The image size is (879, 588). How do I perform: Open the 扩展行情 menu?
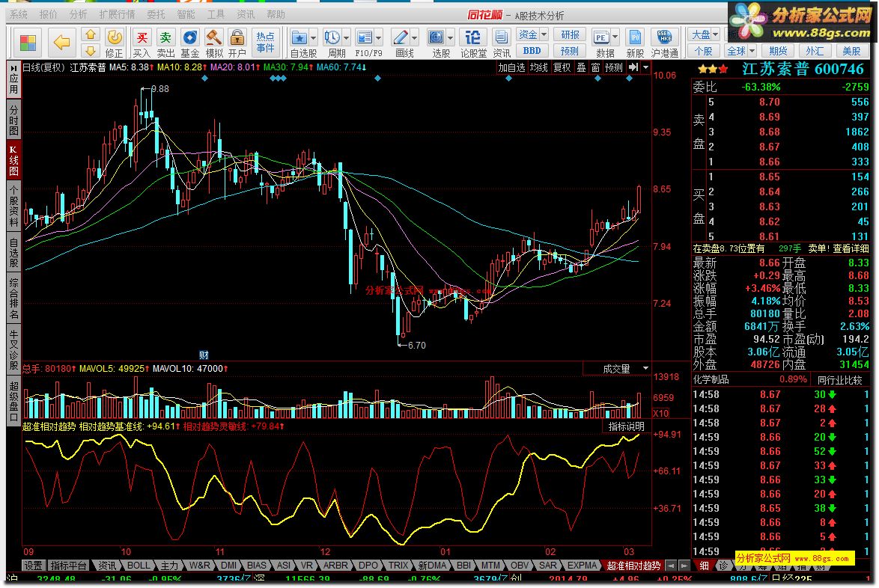pos(117,14)
